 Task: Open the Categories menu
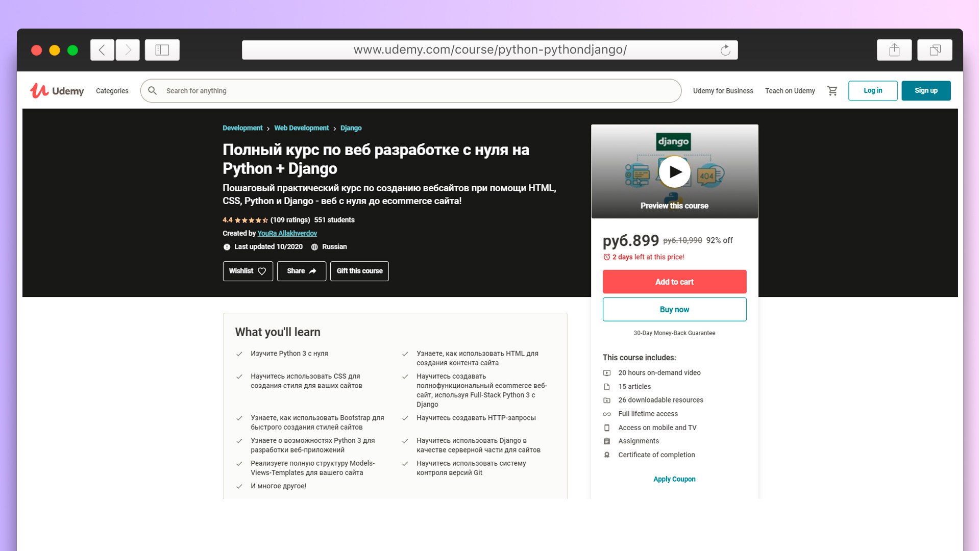(x=112, y=91)
